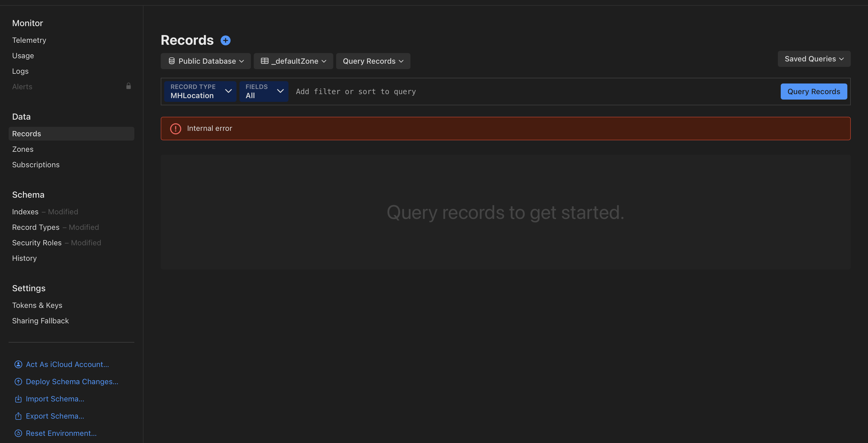This screenshot has width=868, height=443.
Task: Click the import icon beside Import Schema
Action: pyautogui.click(x=18, y=399)
